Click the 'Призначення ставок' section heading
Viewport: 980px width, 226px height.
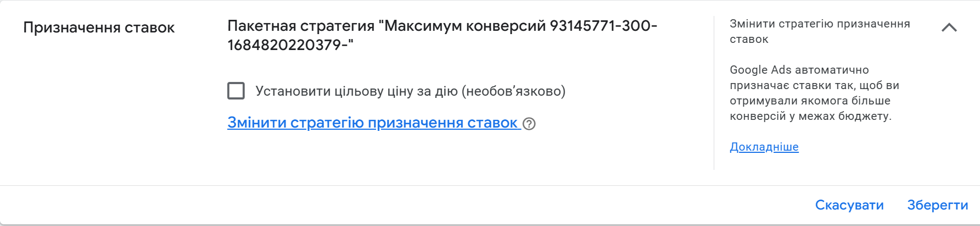(99, 27)
